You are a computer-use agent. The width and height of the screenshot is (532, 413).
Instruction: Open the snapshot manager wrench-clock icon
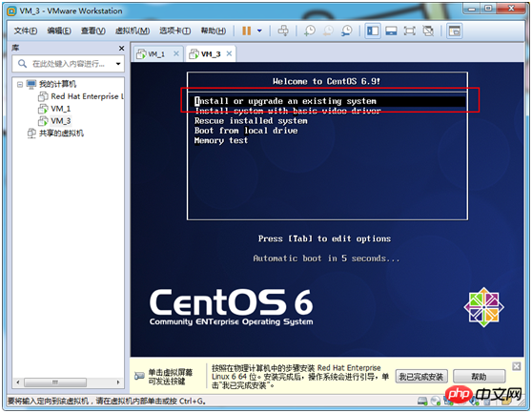point(346,31)
